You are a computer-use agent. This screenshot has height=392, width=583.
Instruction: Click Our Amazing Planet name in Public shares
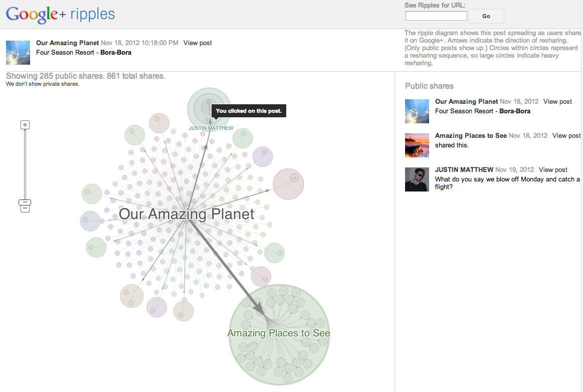(x=466, y=102)
